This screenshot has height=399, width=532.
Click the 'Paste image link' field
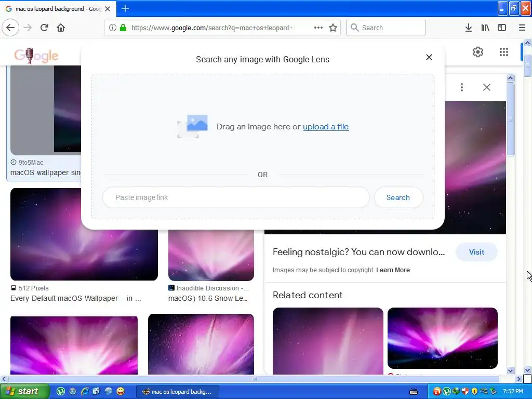[x=236, y=197]
